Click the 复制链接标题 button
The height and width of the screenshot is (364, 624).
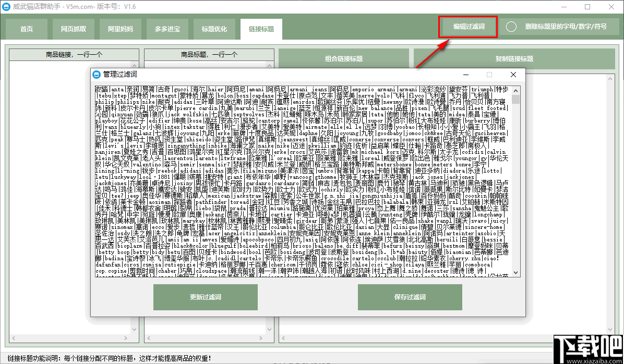click(x=514, y=58)
